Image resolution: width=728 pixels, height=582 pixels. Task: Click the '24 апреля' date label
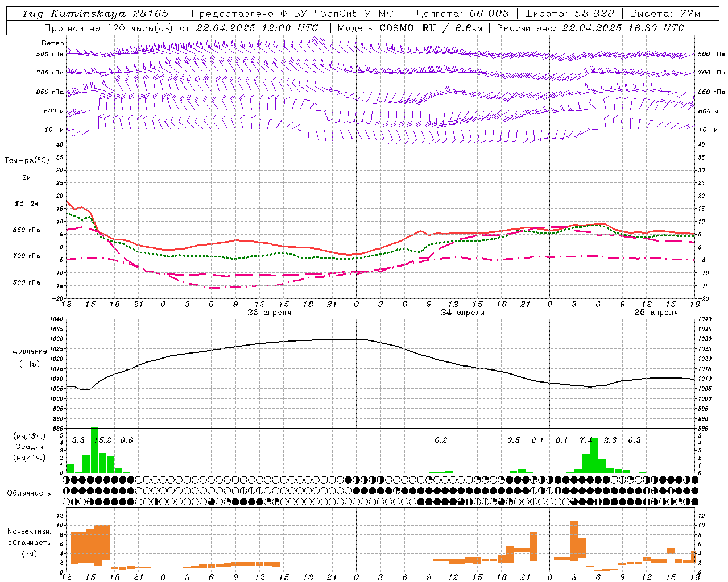(463, 313)
